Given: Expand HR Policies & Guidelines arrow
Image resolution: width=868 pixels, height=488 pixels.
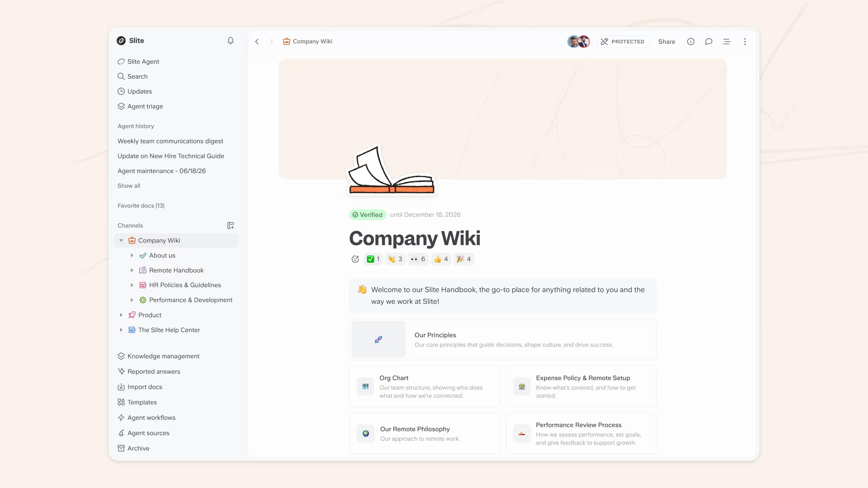Looking at the screenshot, I should 132,285.
